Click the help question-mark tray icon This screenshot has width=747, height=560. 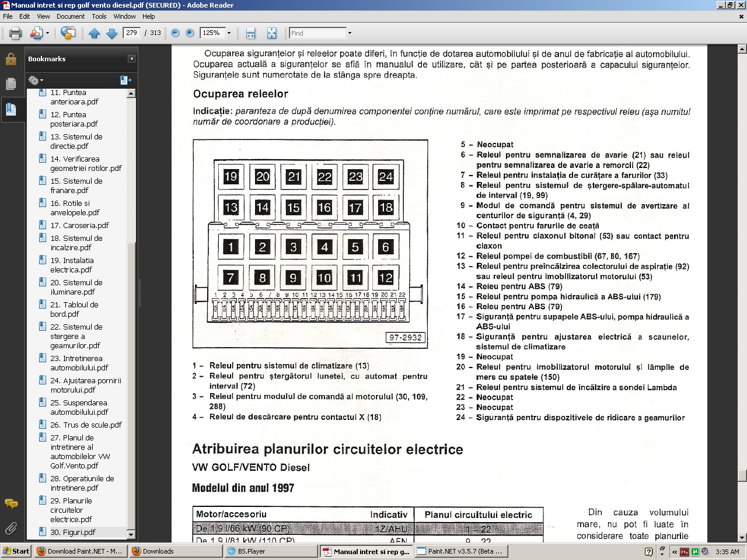(x=649, y=551)
